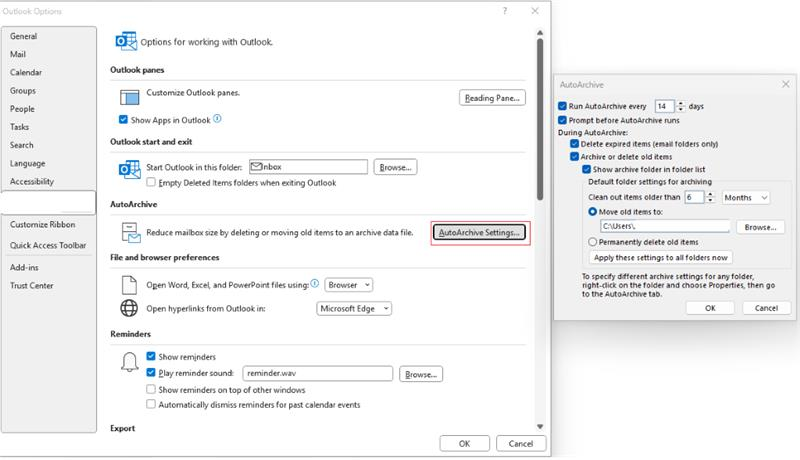800x460 pixels.
Task: Open help with the question mark icon
Action: pos(505,11)
